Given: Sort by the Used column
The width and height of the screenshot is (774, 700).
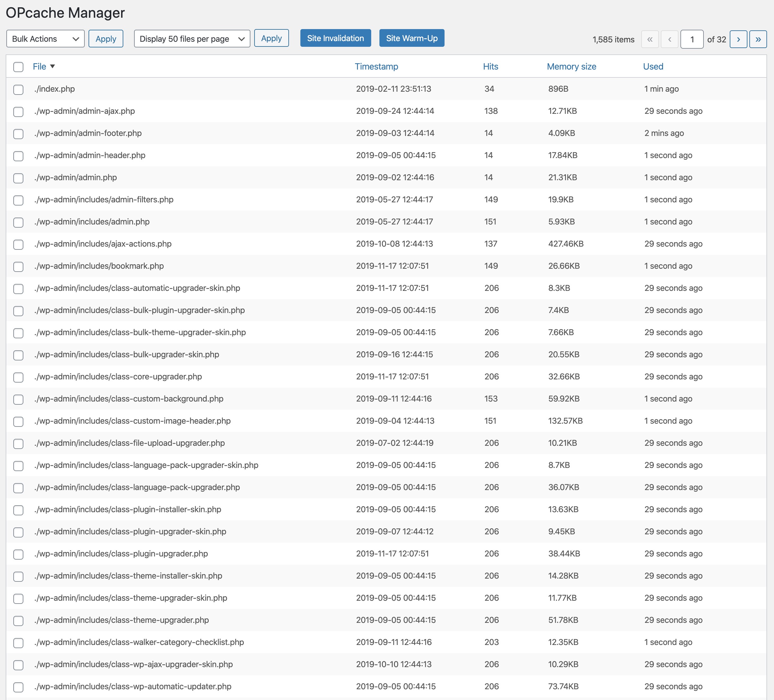Looking at the screenshot, I should (653, 66).
